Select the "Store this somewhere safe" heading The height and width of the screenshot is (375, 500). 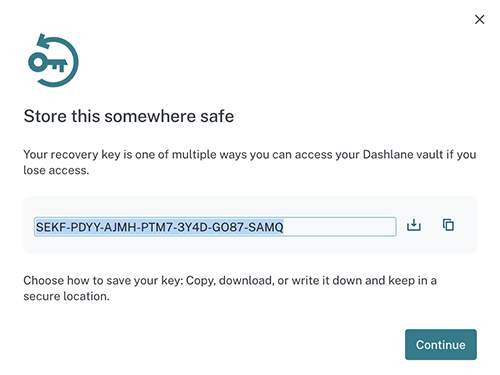pos(129,116)
